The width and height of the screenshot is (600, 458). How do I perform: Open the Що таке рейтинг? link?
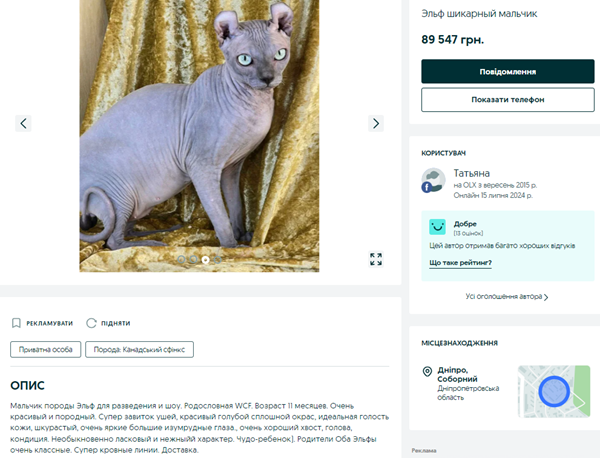[460, 263]
